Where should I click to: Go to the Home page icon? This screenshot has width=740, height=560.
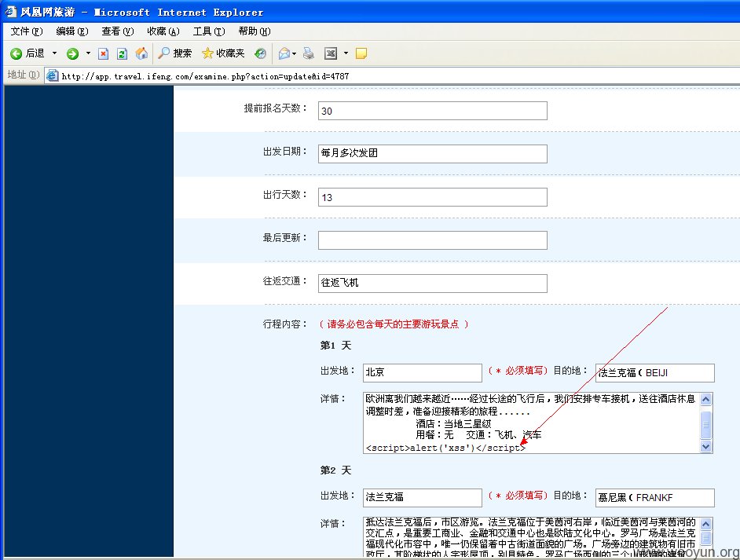point(141,53)
